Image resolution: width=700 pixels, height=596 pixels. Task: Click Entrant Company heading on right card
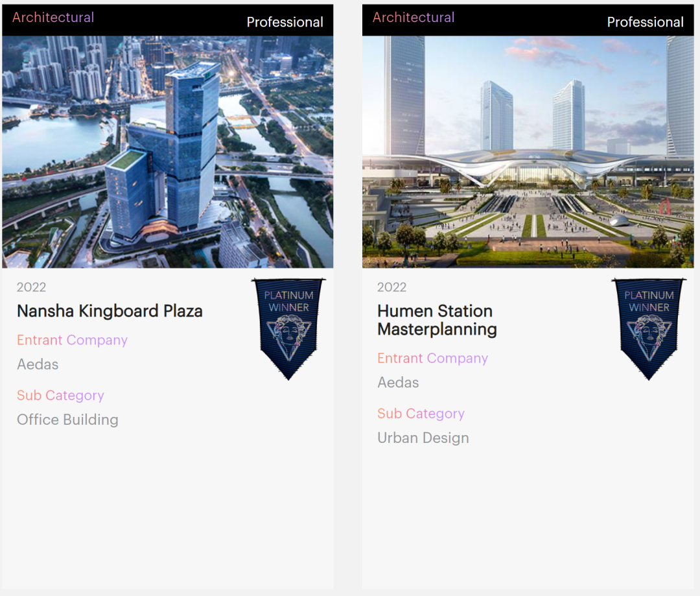(432, 359)
